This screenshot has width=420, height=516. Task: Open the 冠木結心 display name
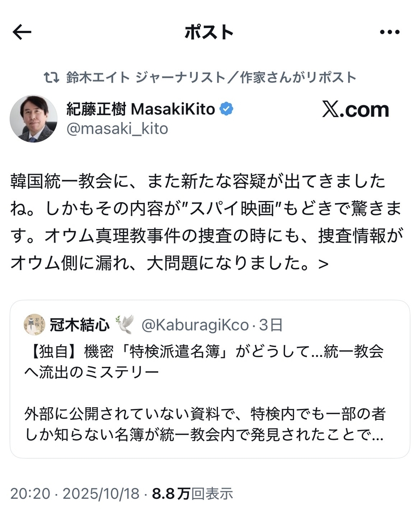click(79, 325)
